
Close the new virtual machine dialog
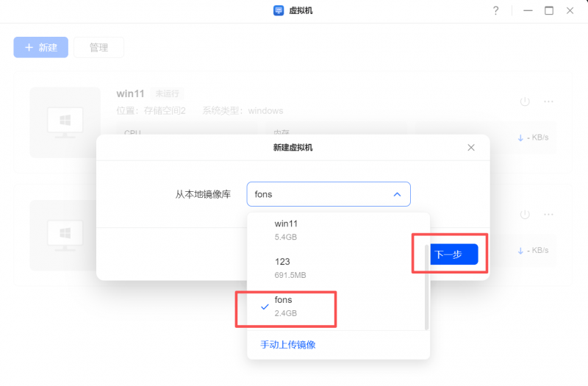point(471,148)
